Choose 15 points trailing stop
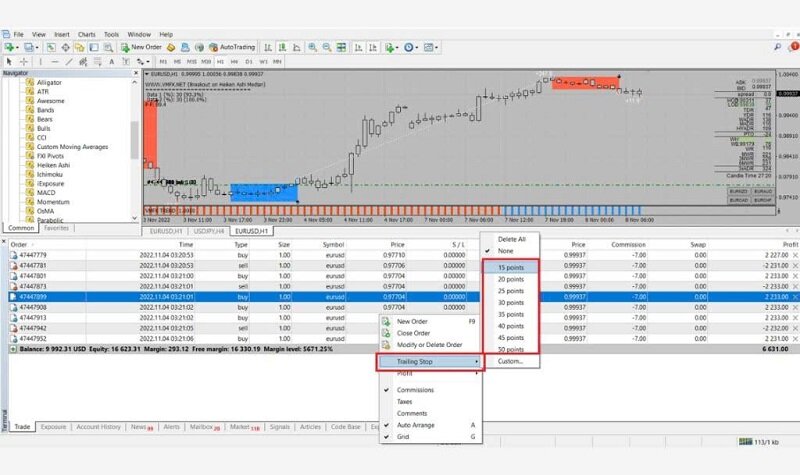The width and height of the screenshot is (800, 475). click(x=511, y=267)
